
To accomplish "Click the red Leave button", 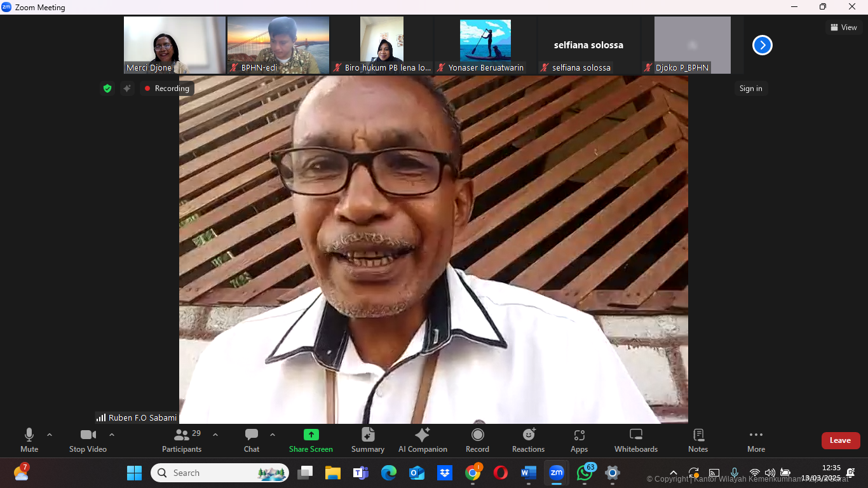I will (x=840, y=440).
